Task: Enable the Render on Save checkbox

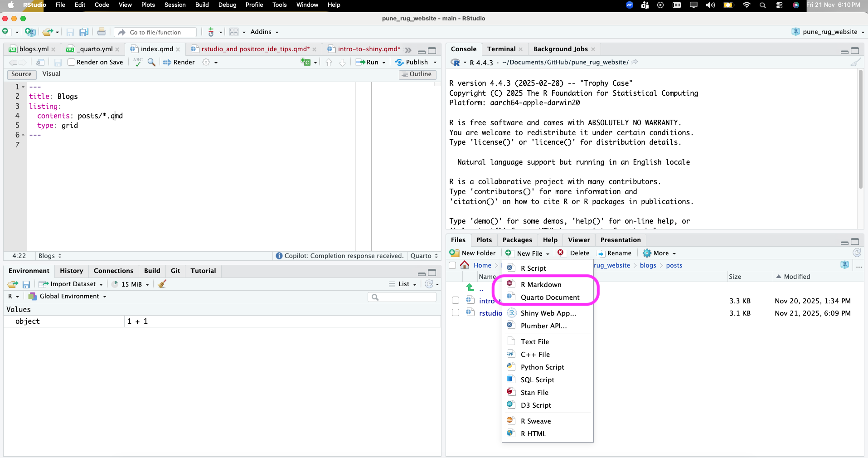Action: pyautogui.click(x=71, y=62)
